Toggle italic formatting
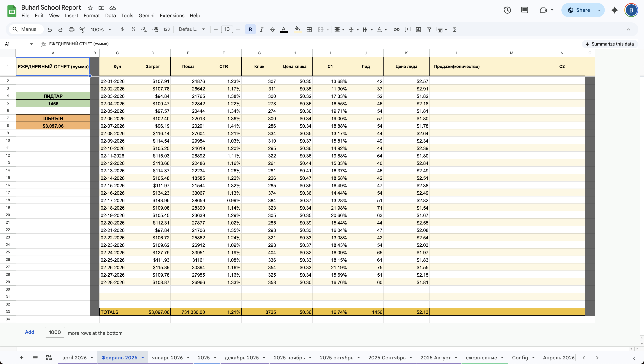This screenshot has width=644, height=364. point(261,30)
